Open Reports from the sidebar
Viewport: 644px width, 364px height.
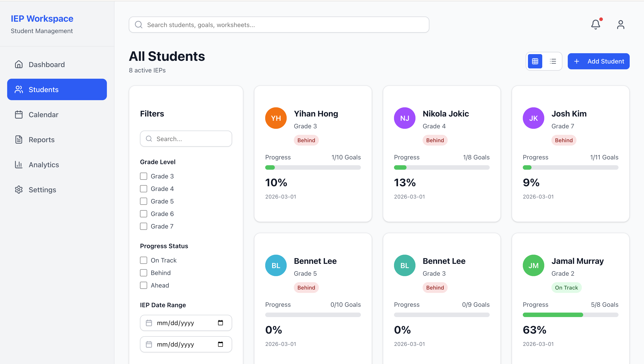point(42,140)
